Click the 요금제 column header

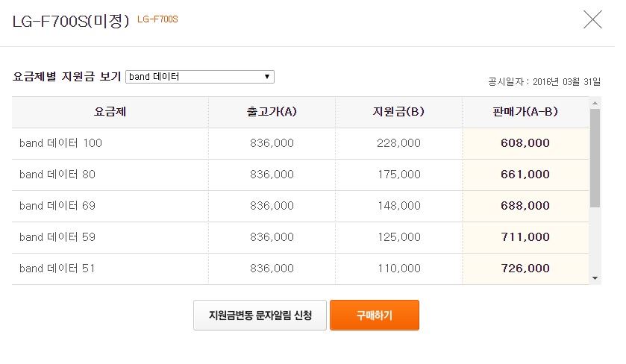pos(110,112)
